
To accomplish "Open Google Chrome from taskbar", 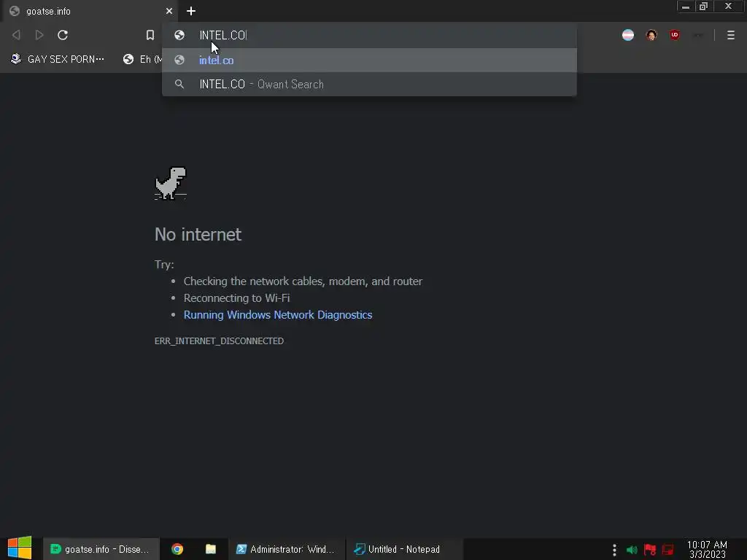I will click(177, 549).
